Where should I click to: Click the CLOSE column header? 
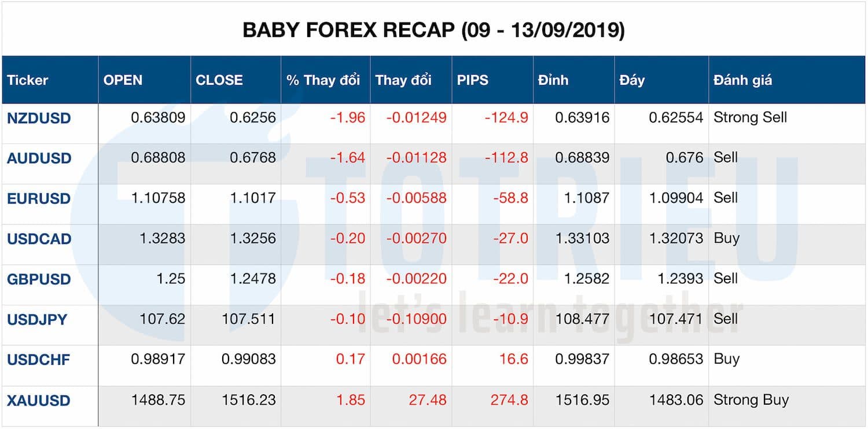point(219,80)
